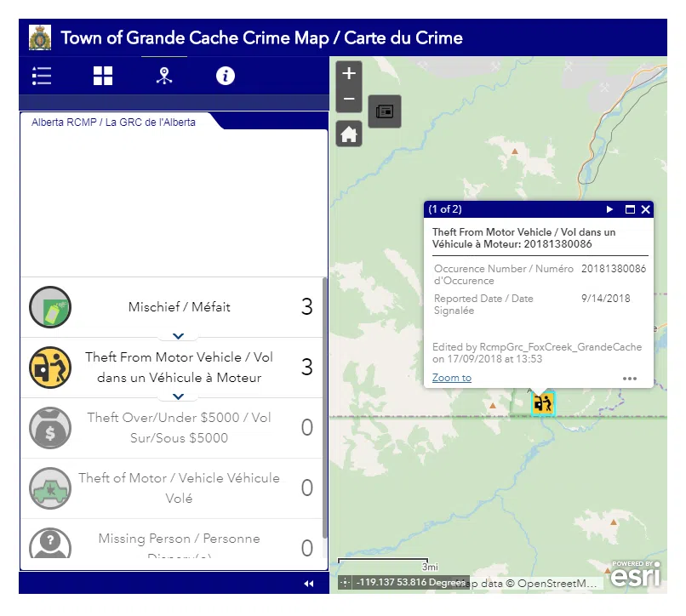Zoom in using the plus control
Image resolution: width=686 pixels, height=616 pixels.
pyautogui.click(x=348, y=73)
